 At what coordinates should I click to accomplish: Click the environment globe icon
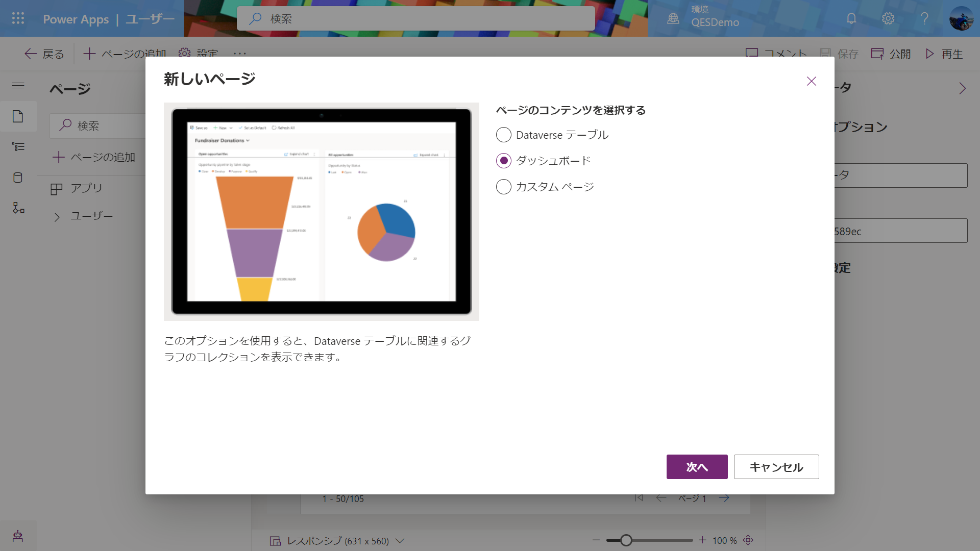tap(673, 18)
